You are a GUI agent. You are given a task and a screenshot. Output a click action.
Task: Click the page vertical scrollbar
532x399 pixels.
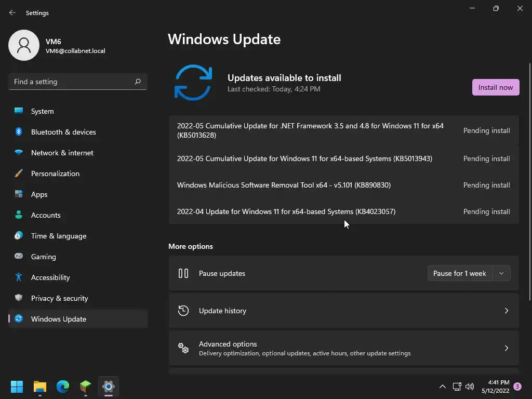(530, 181)
